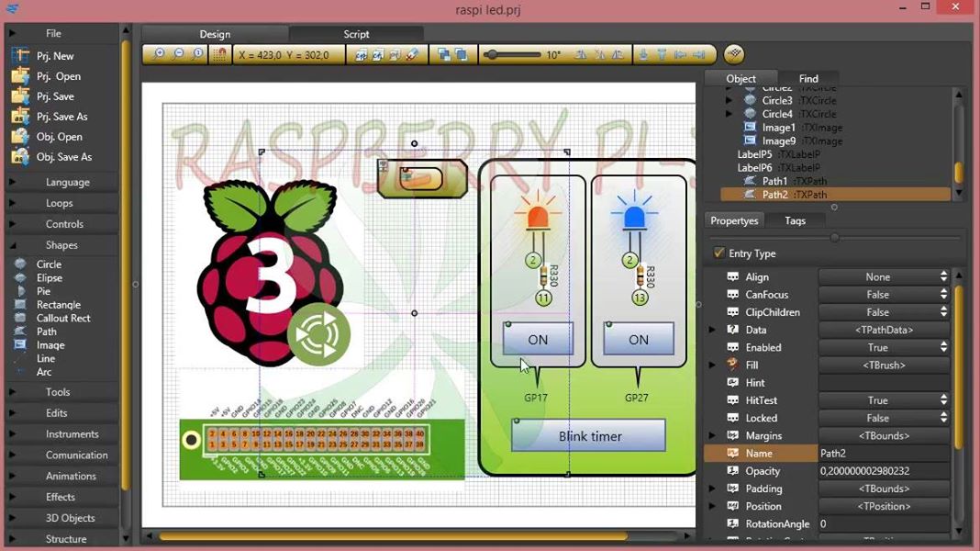Select the Elipse shape tool
Image resolution: width=980 pixels, height=551 pixels.
49,277
